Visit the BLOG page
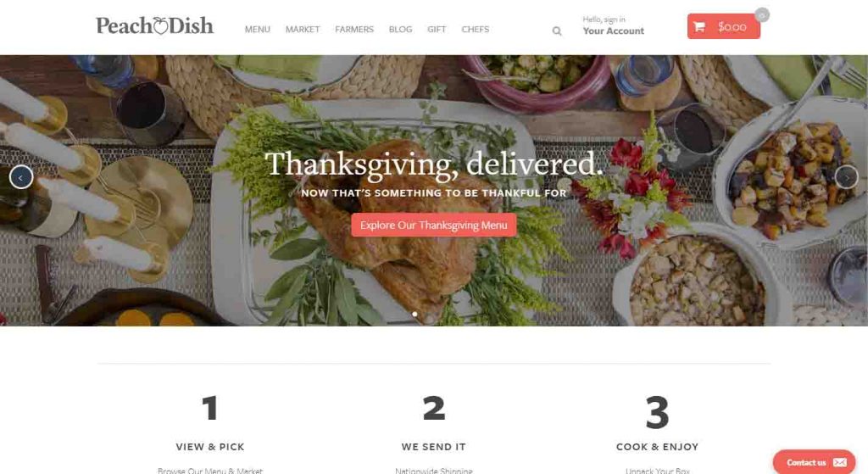This screenshot has width=868, height=474. click(x=400, y=30)
